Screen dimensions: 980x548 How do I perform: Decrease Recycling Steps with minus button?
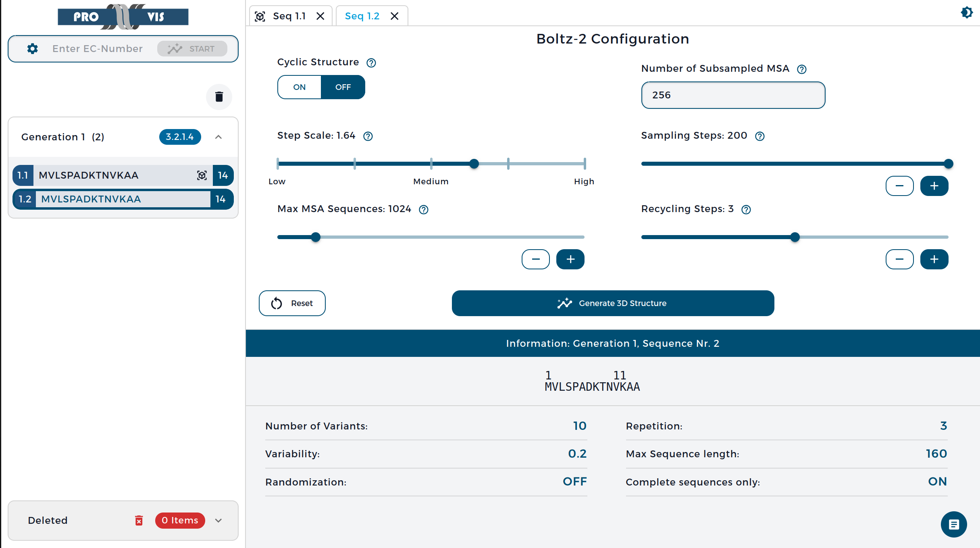click(x=899, y=259)
